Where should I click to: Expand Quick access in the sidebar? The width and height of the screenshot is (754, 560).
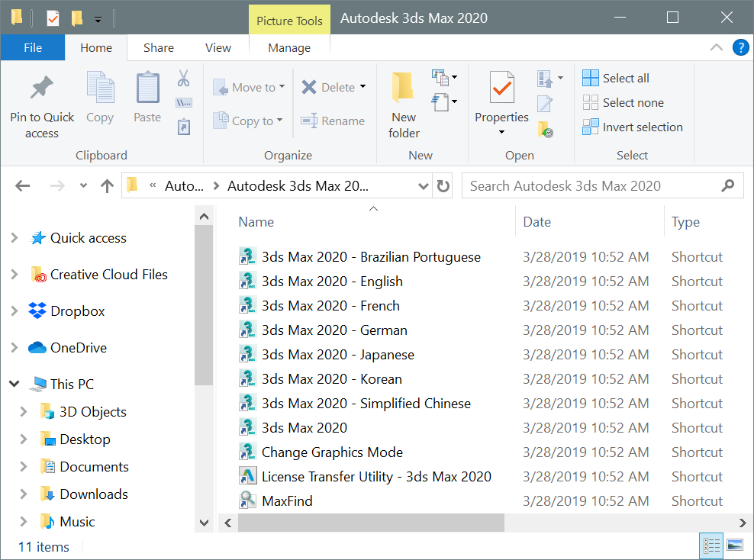point(14,237)
